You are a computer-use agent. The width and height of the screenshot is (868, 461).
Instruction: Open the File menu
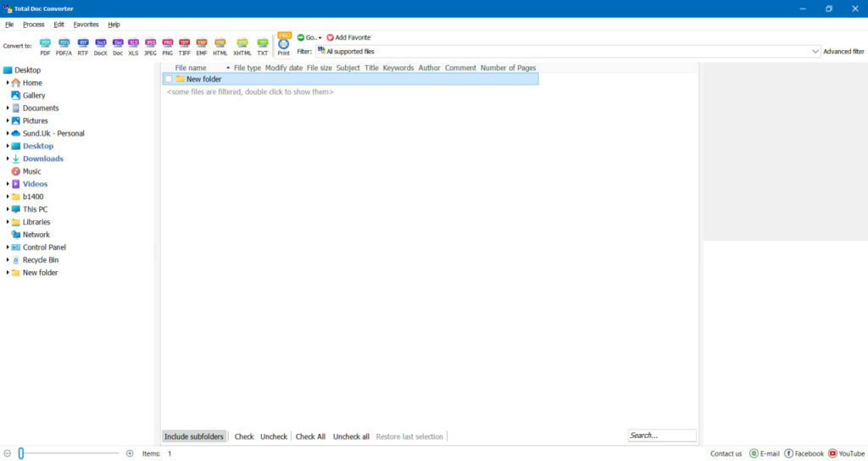pos(9,25)
